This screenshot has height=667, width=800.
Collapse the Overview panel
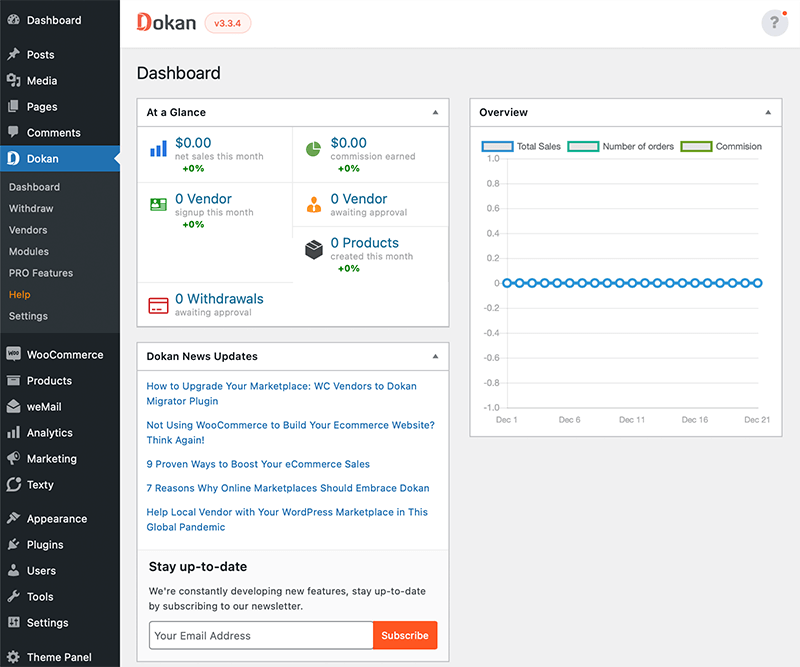coord(768,112)
